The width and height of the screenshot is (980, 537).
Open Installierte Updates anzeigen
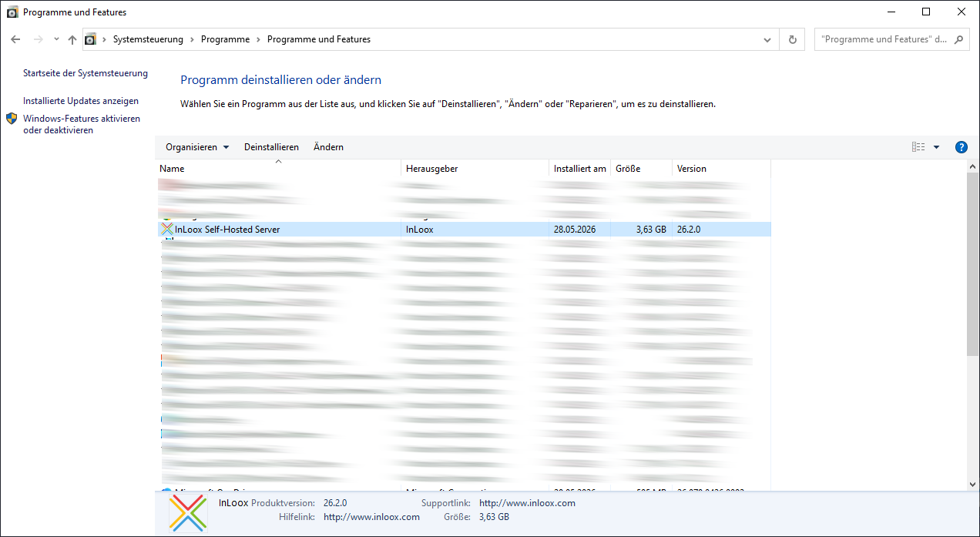click(x=81, y=101)
